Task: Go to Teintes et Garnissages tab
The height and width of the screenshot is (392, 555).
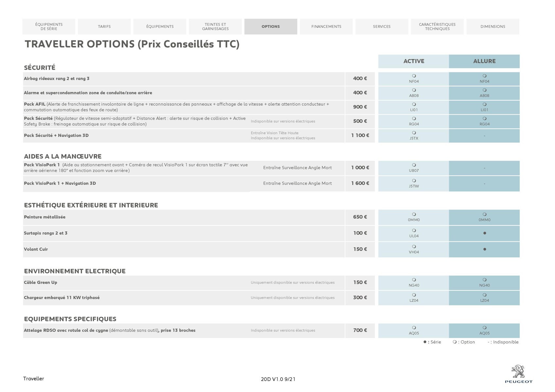Action: click(x=215, y=26)
